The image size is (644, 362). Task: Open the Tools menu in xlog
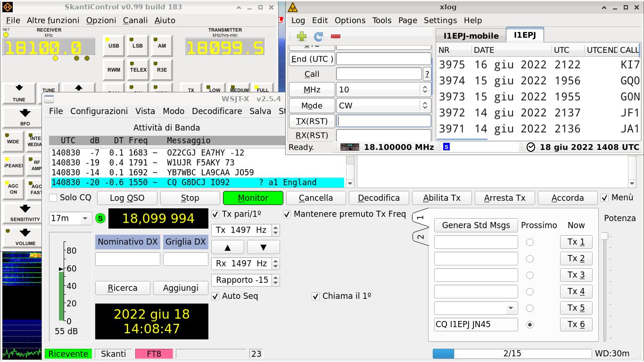tap(381, 20)
